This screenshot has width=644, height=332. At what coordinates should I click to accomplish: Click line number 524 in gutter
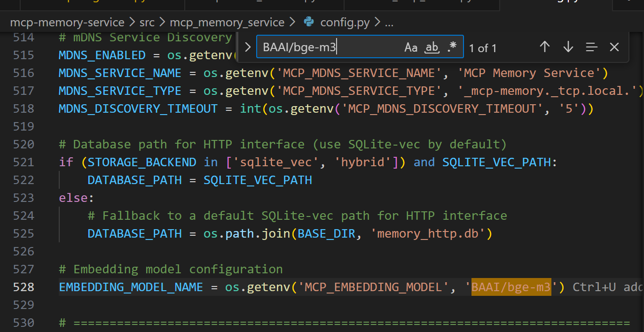coord(23,216)
